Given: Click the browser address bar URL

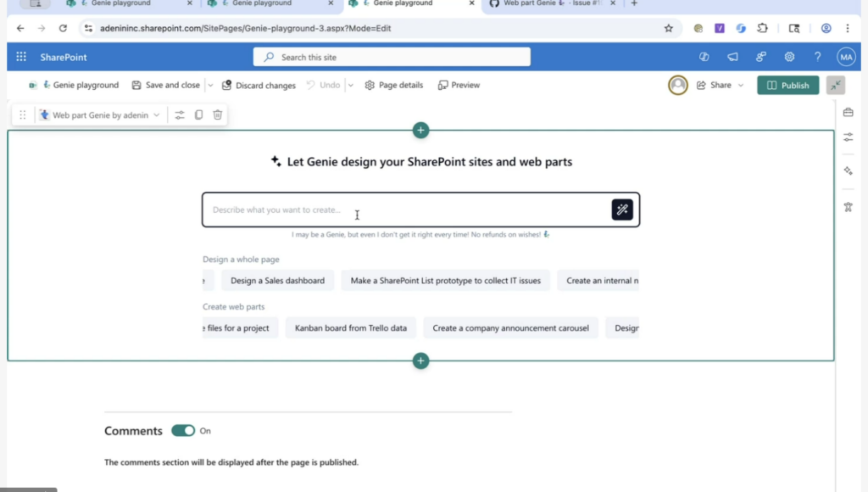Looking at the screenshot, I should (x=245, y=28).
